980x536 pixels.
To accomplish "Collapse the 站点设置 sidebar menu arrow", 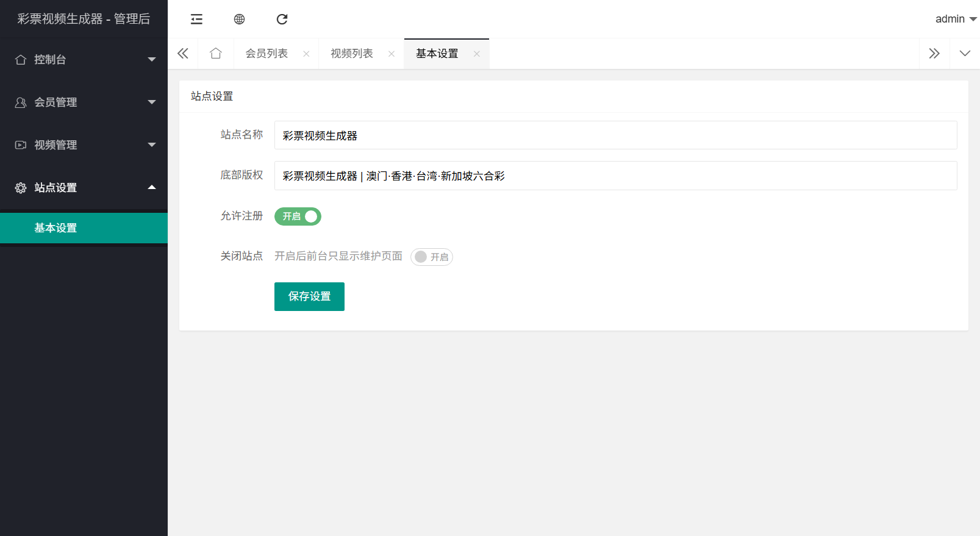I will [x=152, y=187].
